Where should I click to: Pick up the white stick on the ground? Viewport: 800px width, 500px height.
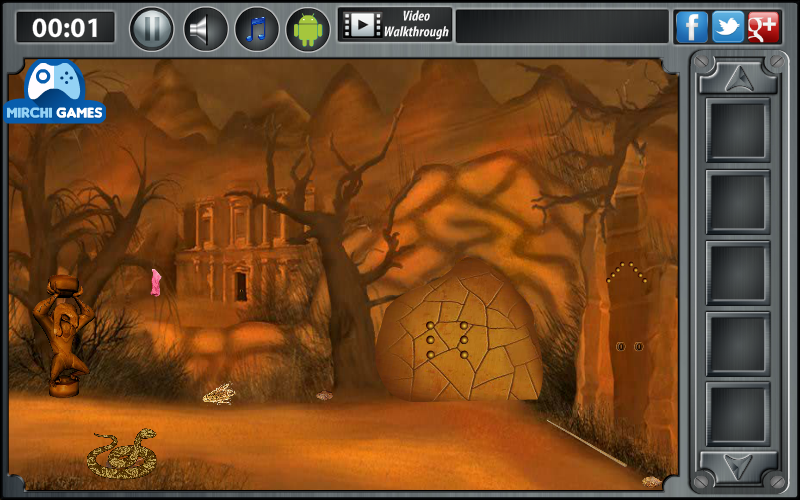pos(587,443)
